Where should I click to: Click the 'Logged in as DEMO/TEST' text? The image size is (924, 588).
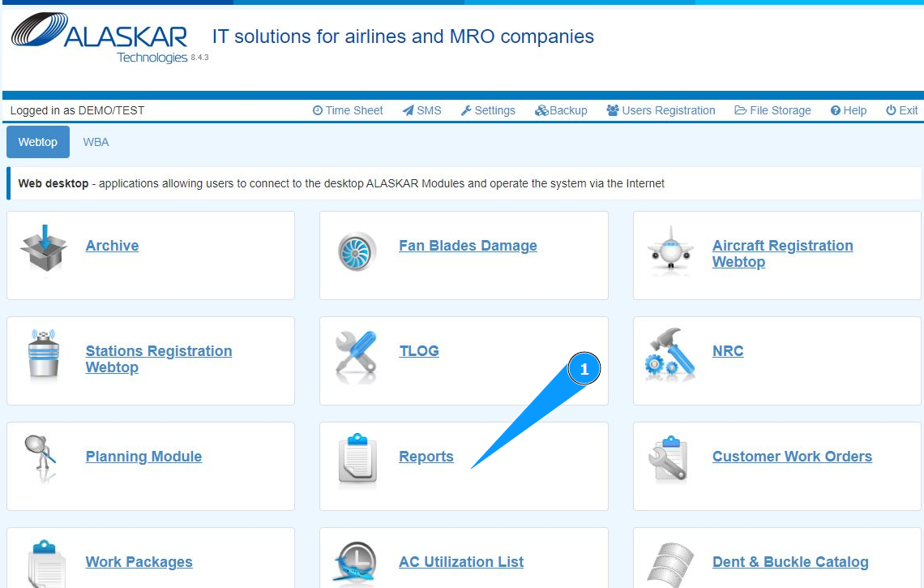click(x=77, y=110)
